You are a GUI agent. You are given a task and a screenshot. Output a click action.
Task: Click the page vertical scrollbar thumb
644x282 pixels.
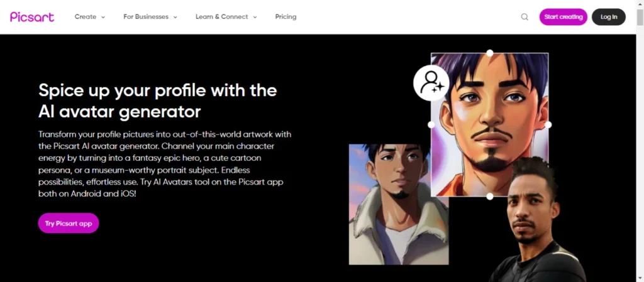640,16
